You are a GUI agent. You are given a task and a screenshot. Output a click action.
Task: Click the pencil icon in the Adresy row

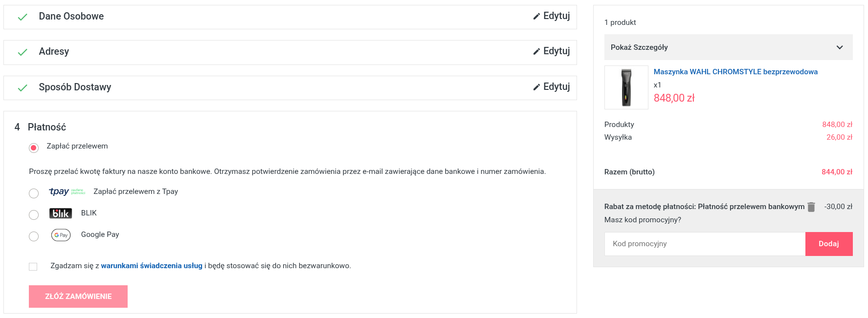[x=536, y=51]
